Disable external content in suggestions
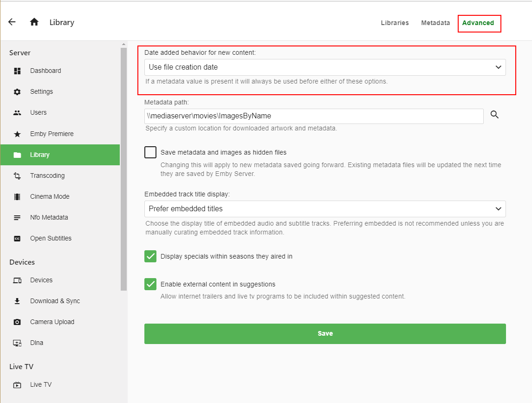The width and height of the screenshot is (532, 403). (150, 284)
